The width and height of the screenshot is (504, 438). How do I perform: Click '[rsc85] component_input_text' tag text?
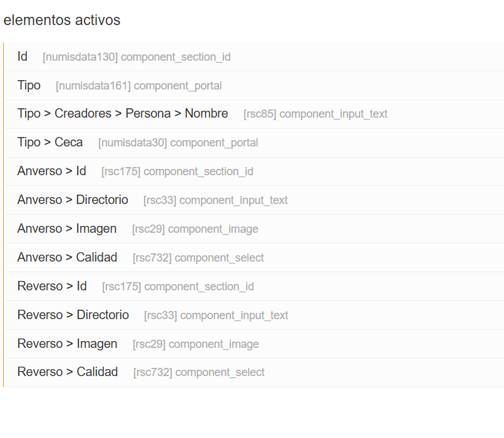pos(316,114)
